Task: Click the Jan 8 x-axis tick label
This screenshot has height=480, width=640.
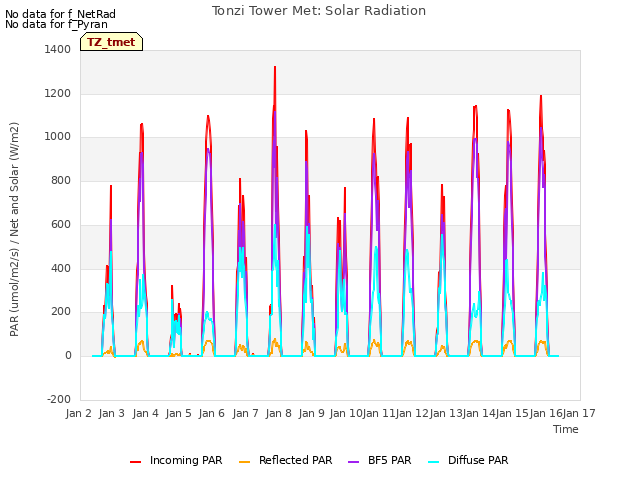Action: point(278,413)
